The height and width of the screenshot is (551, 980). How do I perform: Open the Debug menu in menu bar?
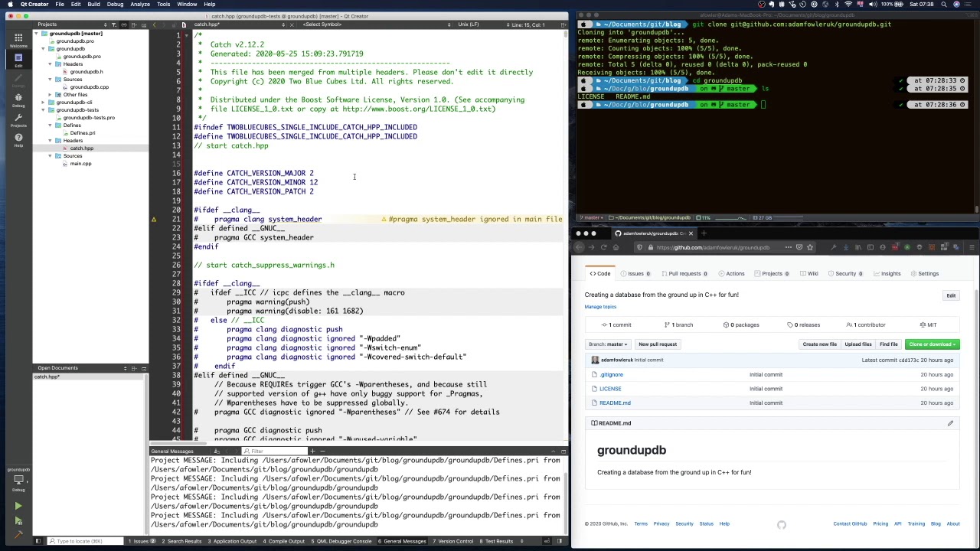tap(115, 5)
